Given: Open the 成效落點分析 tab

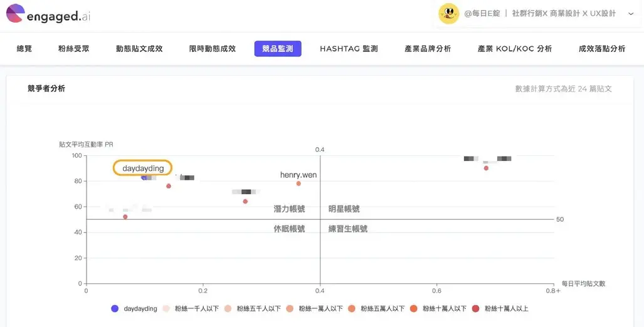Looking at the screenshot, I should tap(602, 49).
